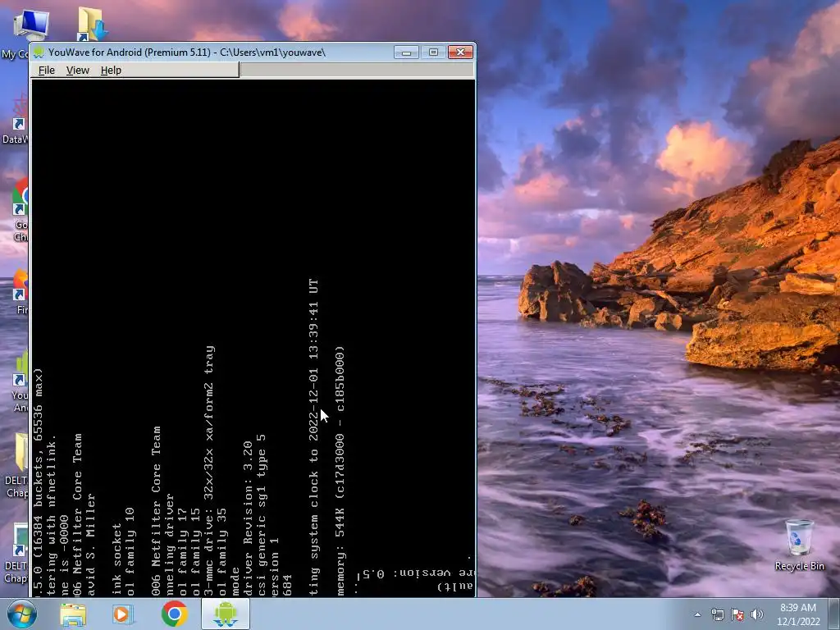Open Windows Explorer from the taskbar
840x630 pixels.
click(73, 614)
